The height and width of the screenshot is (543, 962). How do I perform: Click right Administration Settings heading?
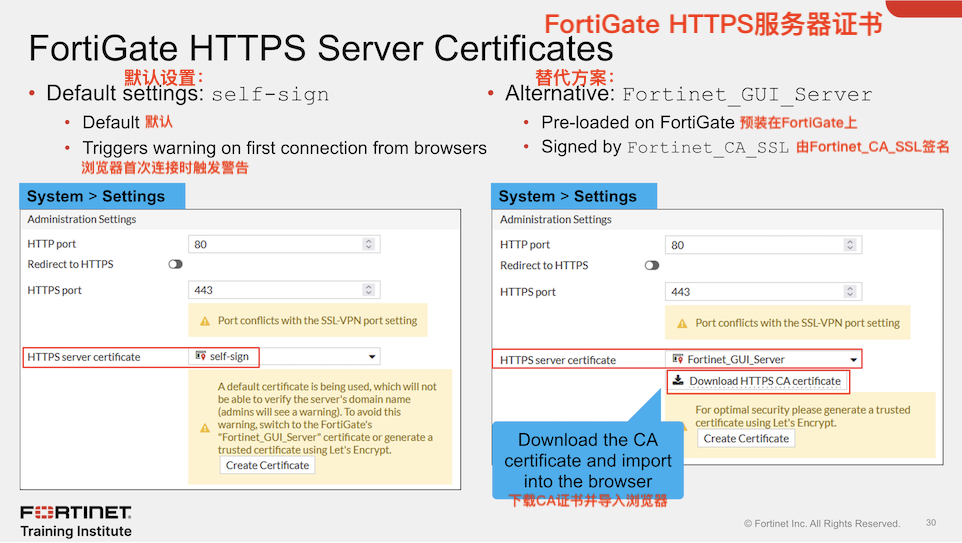click(x=555, y=220)
